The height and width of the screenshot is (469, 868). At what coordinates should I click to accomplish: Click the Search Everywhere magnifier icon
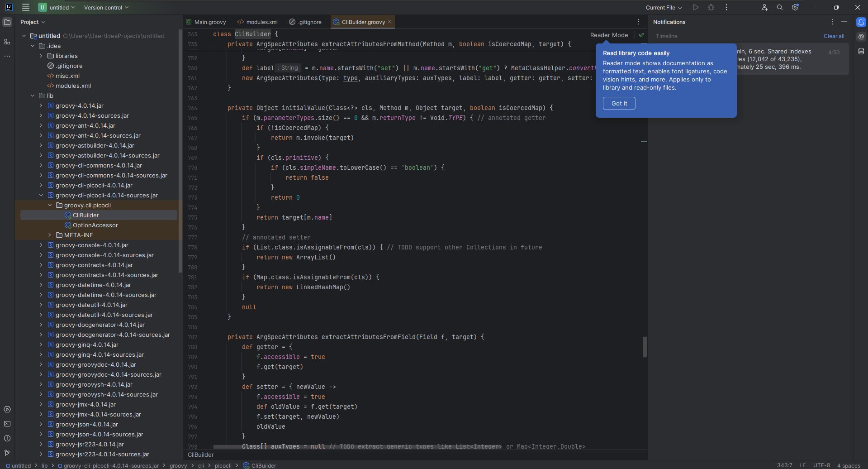click(x=780, y=8)
